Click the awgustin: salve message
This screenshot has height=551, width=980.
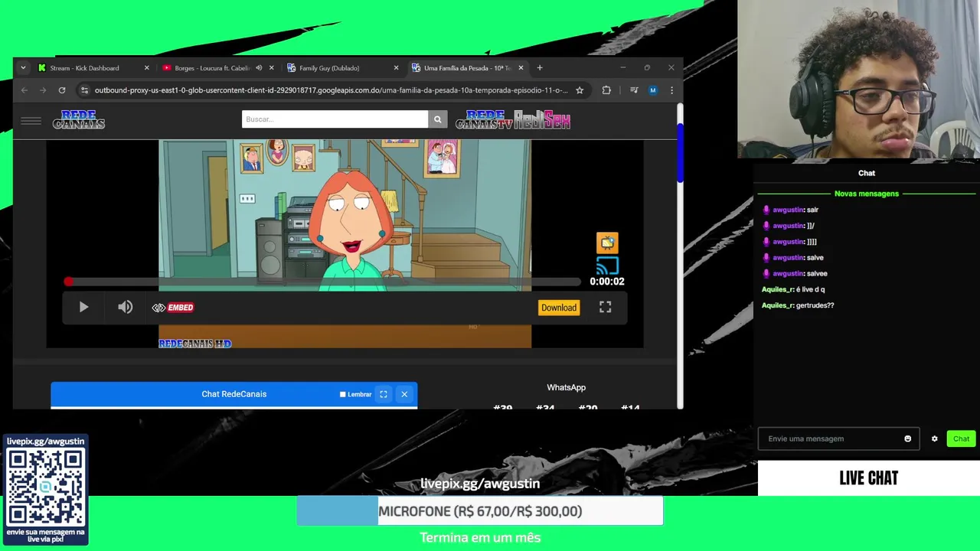793,258
